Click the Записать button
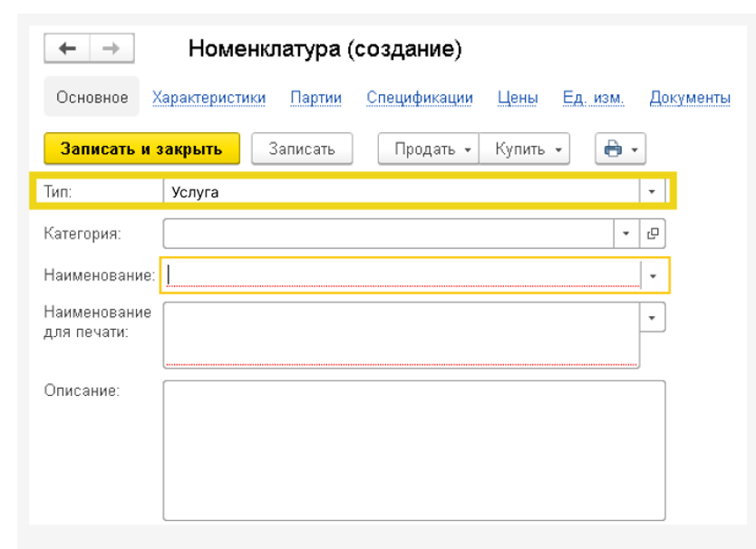The height and width of the screenshot is (549, 756). (303, 149)
